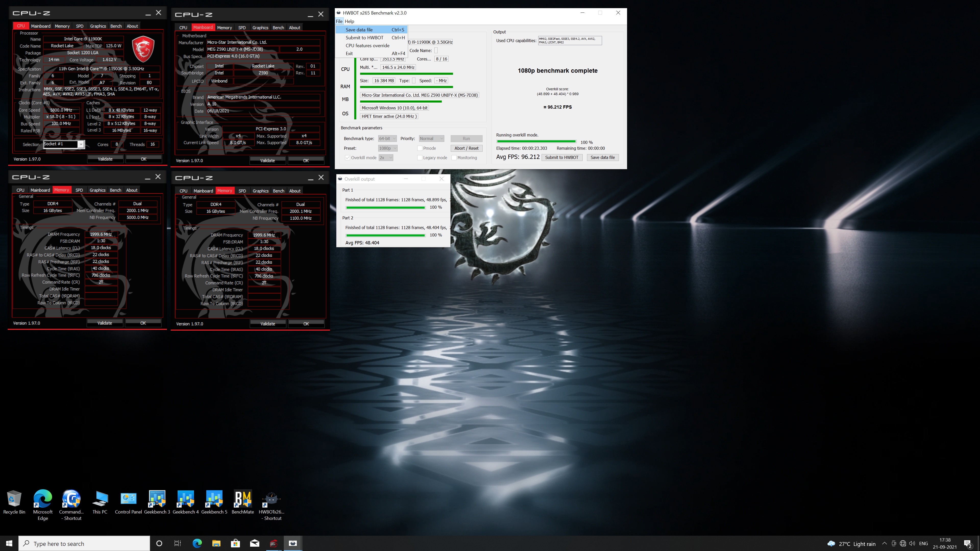Switch to CPU-Z taskbar icon
This screenshot has width=980, height=551.
pos(274,543)
